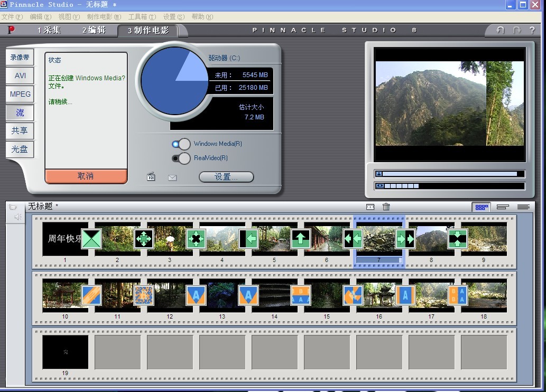546x392 pixels.
Task: Click the transition between clips 6 and 7
Action: [x=353, y=239]
